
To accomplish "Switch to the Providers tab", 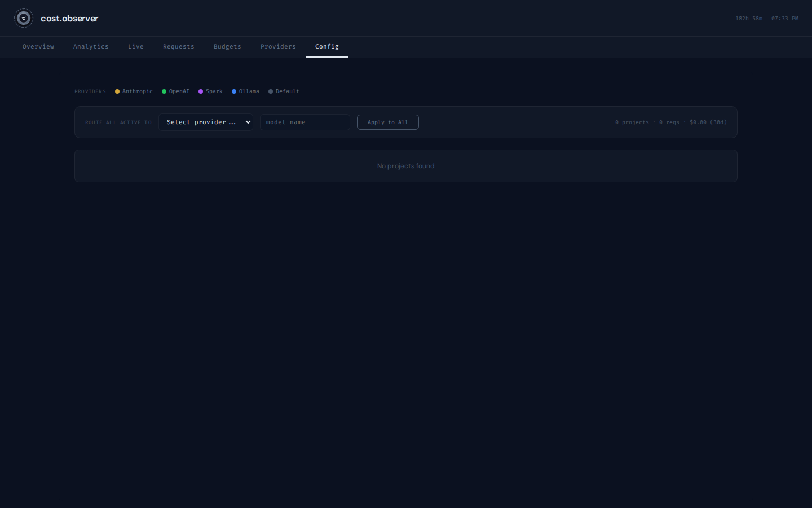I will coord(278,47).
